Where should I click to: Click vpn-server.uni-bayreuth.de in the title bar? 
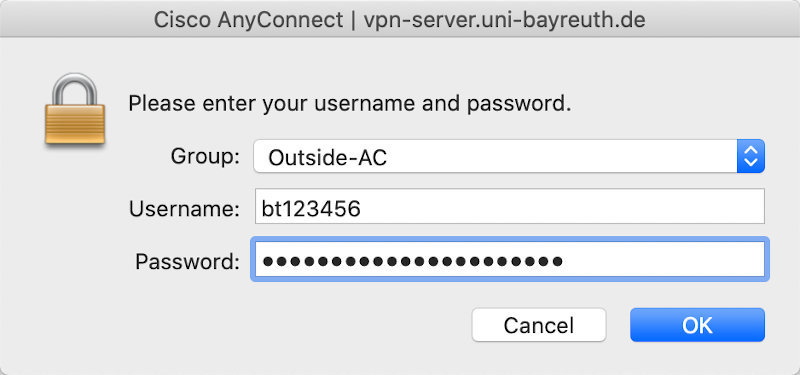click(x=505, y=20)
